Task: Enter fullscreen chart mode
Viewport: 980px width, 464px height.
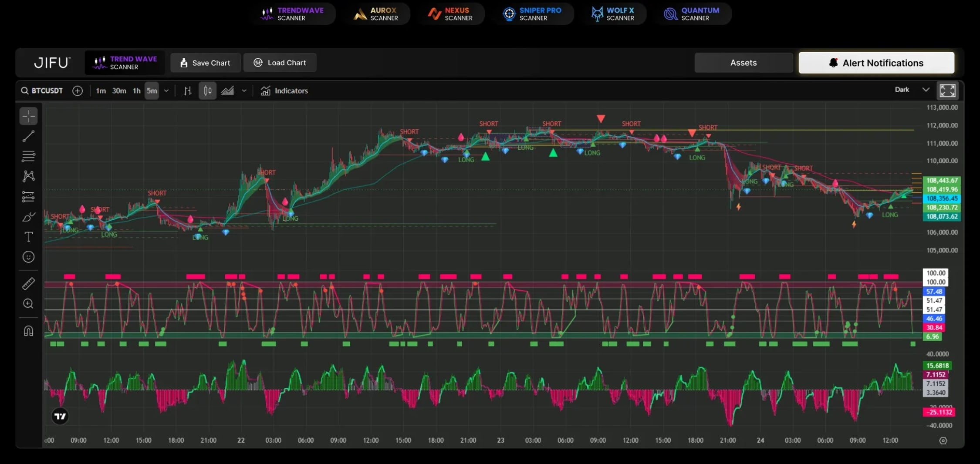Action: [948, 91]
